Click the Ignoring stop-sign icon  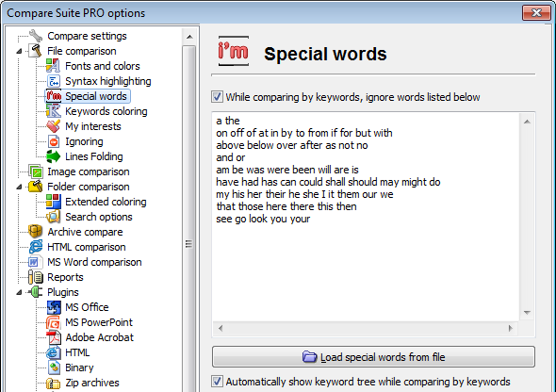coord(53,141)
